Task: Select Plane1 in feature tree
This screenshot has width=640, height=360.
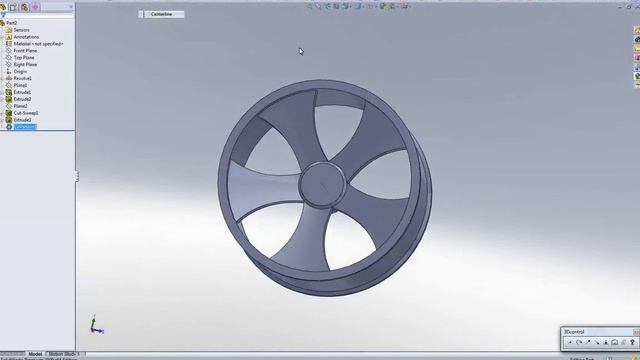Action: pos(20,85)
